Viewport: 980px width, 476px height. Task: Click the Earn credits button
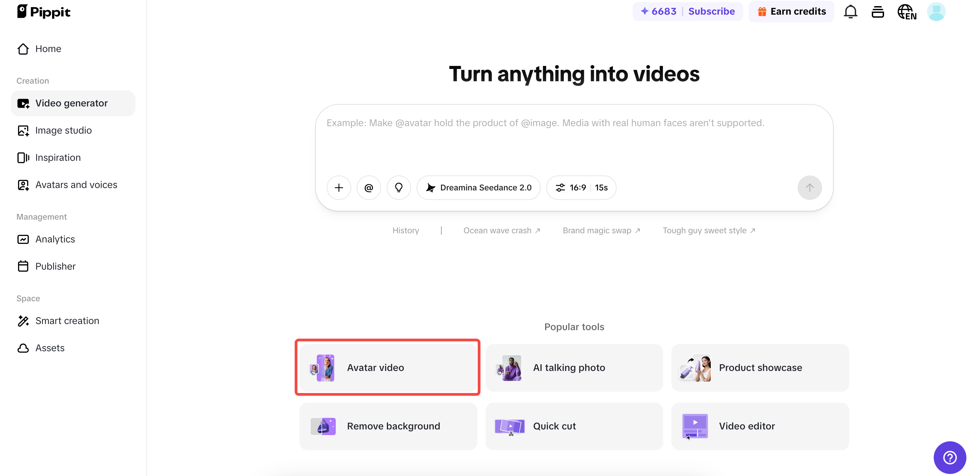click(x=791, y=12)
